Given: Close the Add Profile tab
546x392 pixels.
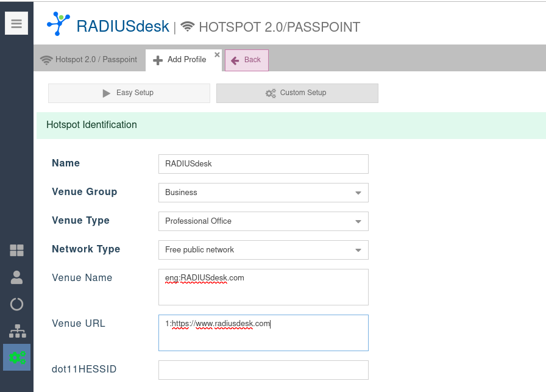Looking at the screenshot, I should (x=217, y=55).
